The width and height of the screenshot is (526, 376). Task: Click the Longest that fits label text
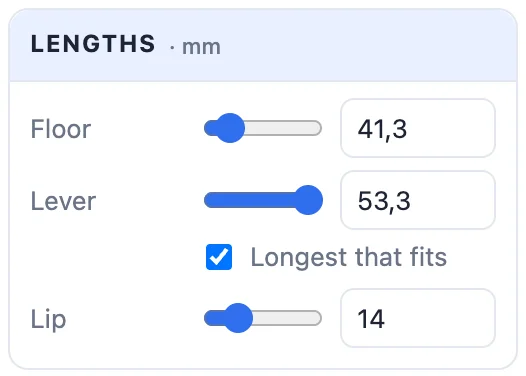point(349,257)
